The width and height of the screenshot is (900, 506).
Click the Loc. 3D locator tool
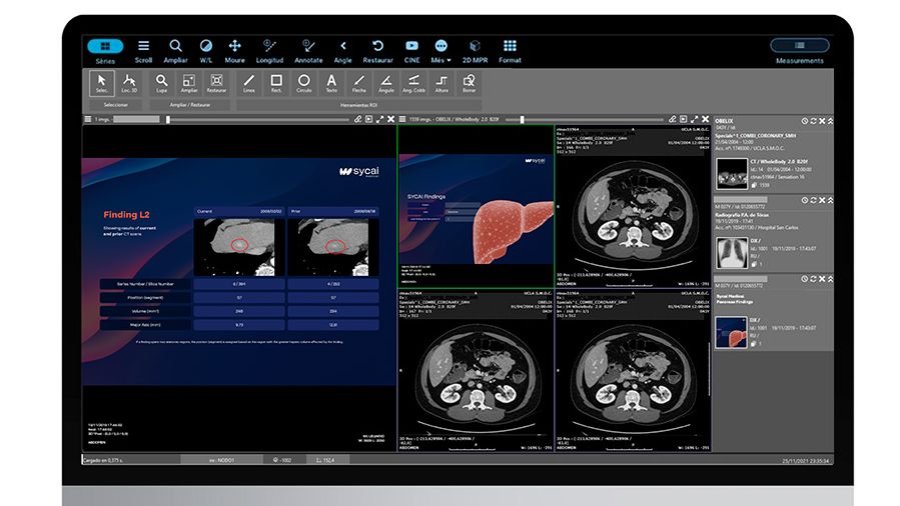[129, 83]
